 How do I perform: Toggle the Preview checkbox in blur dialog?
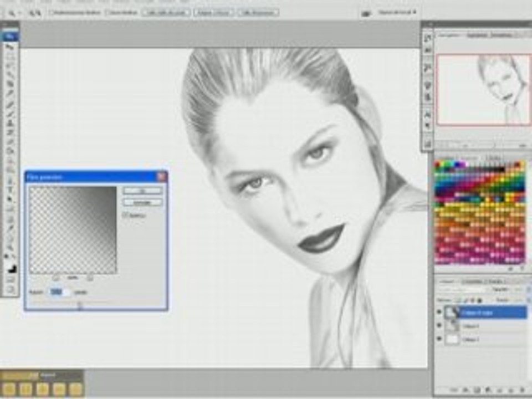click(x=125, y=215)
